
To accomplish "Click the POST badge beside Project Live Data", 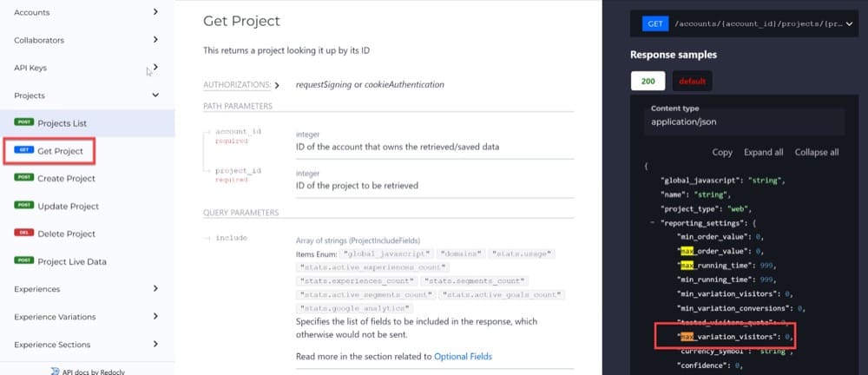I will (x=23, y=260).
